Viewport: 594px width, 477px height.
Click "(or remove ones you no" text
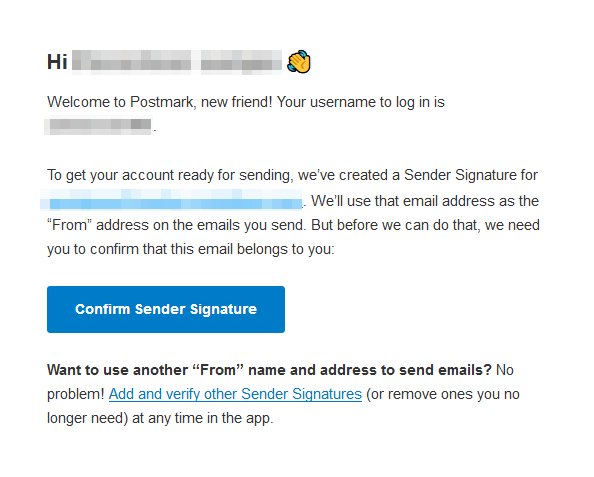click(x=442, y=394)
